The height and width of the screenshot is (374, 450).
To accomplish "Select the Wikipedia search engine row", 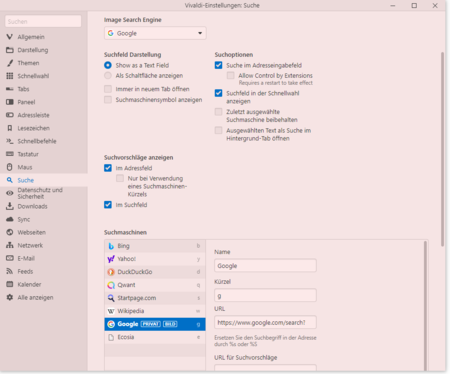I will (x=155, y=311).
